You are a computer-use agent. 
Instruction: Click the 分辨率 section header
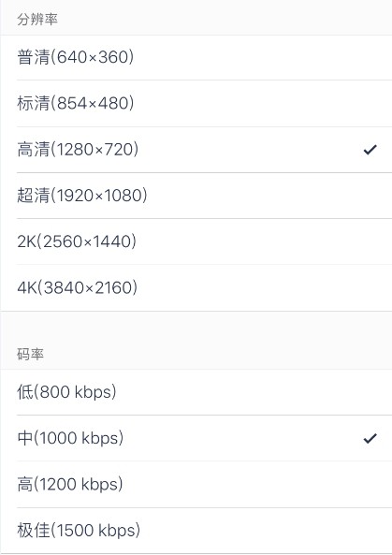click(37, 19)
